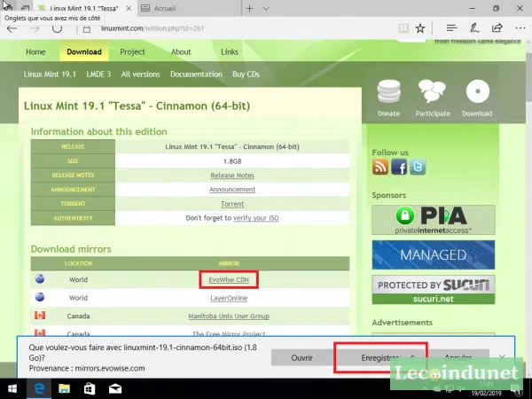Click Documentation submenu link
532x399 pixels.
point(196,74)
